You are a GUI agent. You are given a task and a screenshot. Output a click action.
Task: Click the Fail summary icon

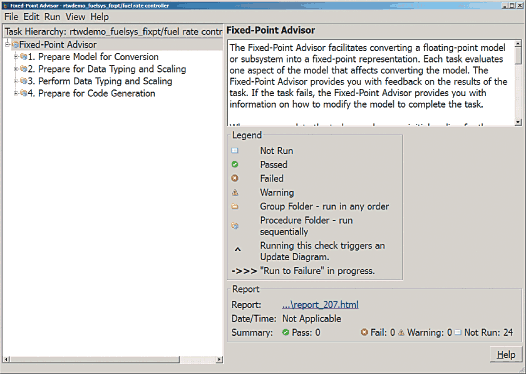[364, 332]
